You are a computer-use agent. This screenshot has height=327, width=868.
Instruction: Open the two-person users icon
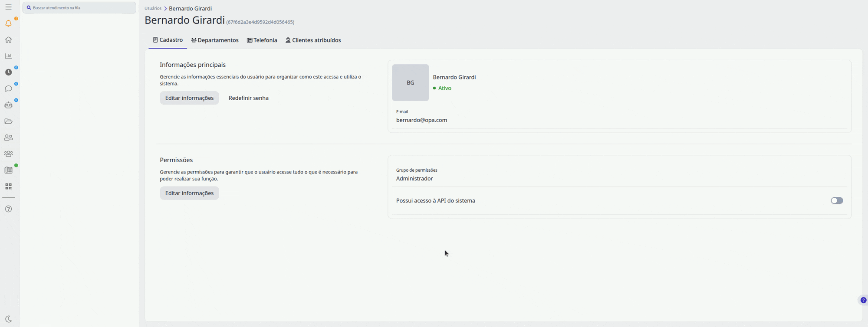coord(8,137)
